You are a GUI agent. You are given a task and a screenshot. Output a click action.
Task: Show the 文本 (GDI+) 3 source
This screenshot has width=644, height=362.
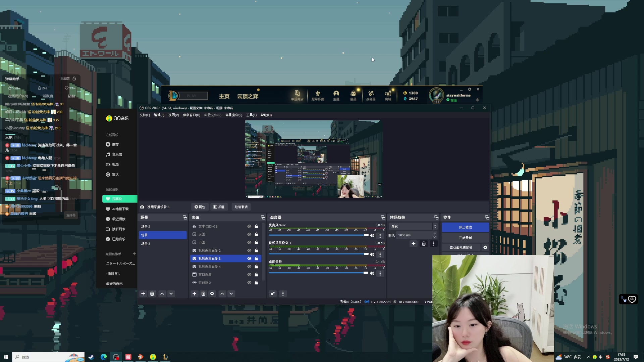(x=249, y=226)
